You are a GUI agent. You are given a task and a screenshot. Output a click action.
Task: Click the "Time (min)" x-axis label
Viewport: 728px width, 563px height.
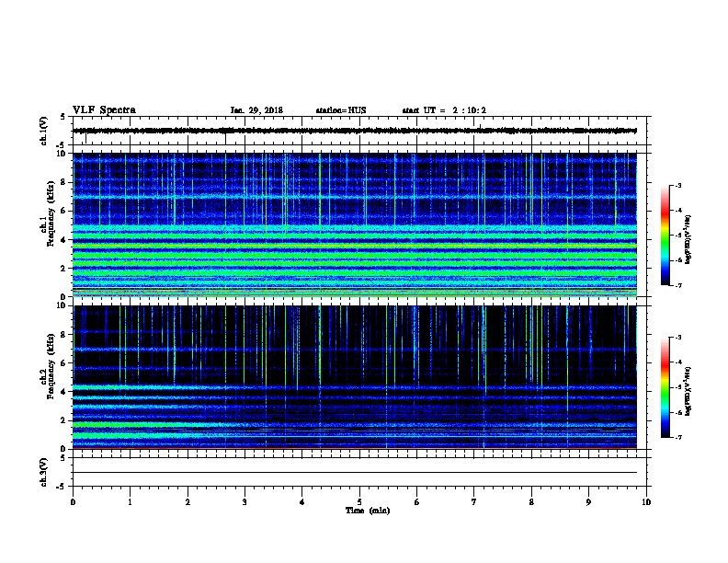(x=368, y=511)
